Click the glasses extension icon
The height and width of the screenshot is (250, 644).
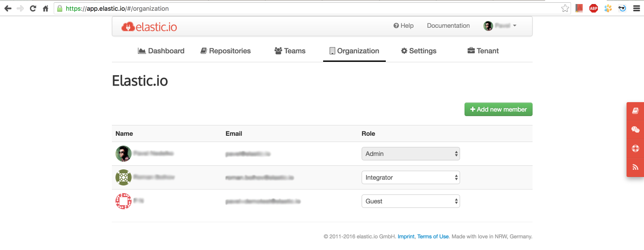pyautogui.click(x=622, y=8)
